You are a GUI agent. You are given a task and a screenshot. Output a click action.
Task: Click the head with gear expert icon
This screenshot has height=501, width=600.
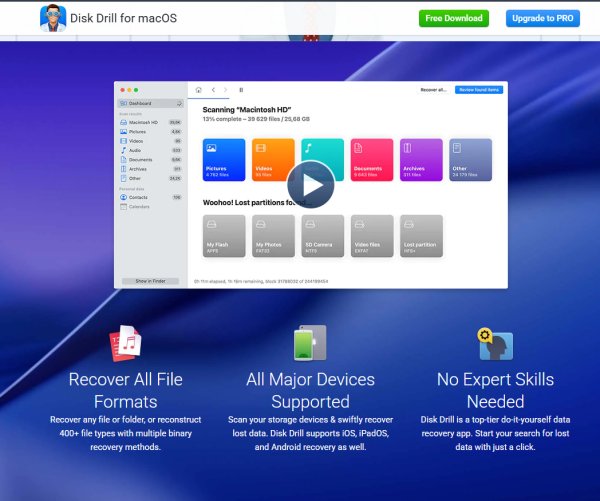pos(495,344)
